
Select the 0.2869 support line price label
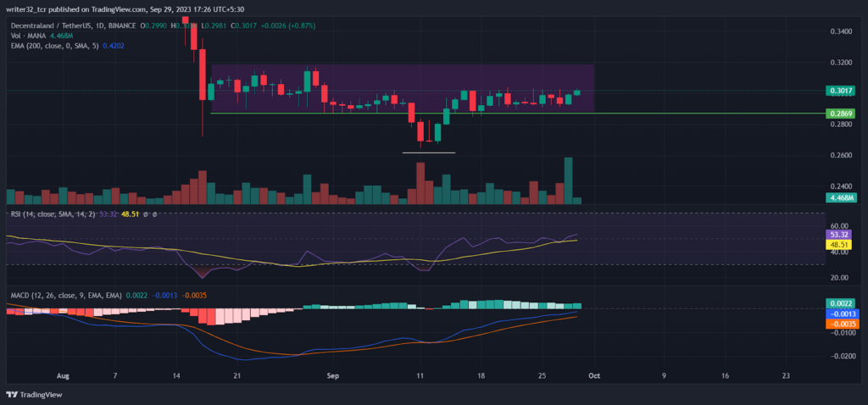click(840, 114)
